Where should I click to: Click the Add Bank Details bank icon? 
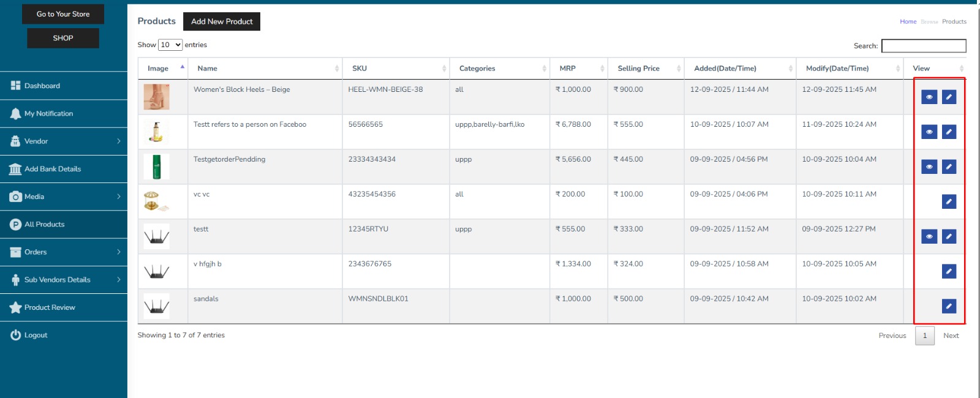pos(15,169)
